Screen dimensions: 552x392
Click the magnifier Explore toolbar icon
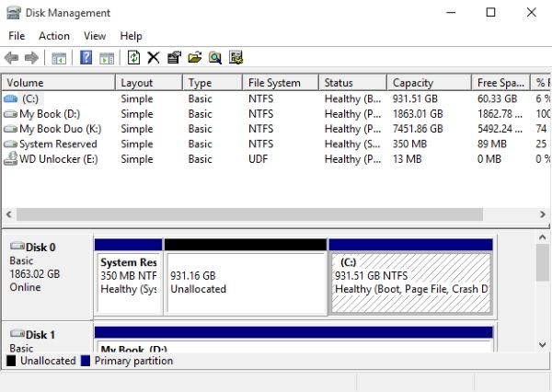[214, 58]
